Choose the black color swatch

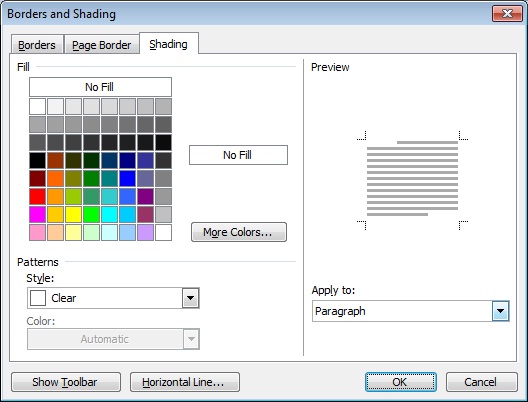[x=37, y=161]
